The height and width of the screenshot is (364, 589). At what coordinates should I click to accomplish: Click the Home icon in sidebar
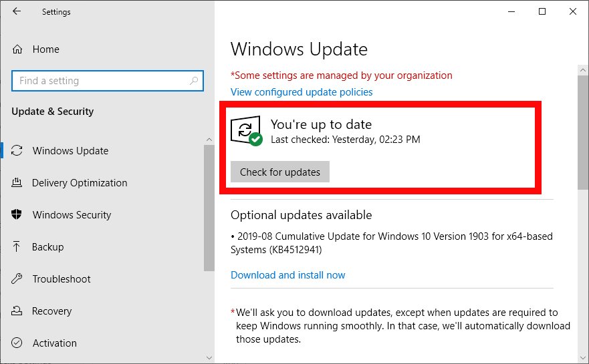coord(18,49)
